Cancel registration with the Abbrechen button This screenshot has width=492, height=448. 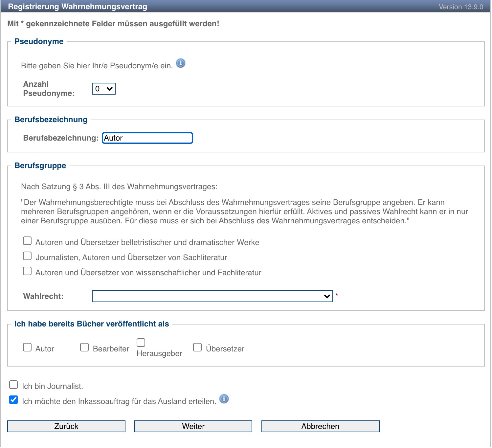320,426
